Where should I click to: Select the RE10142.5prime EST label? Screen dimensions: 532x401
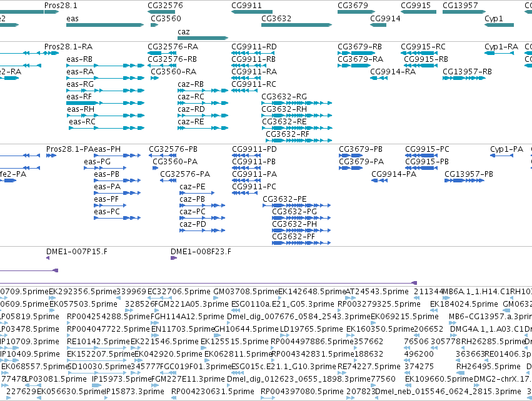[x=99, y=342]
